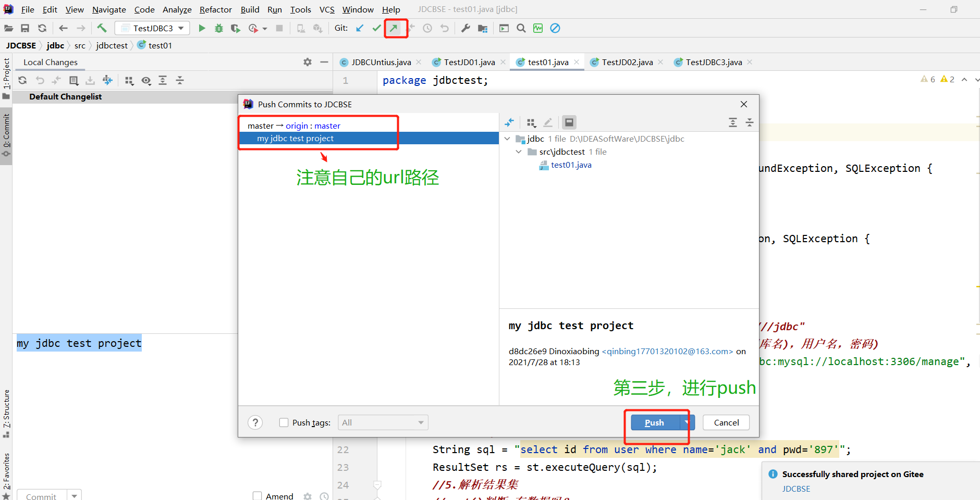Open commit message history clock icon

coord(324,496)
